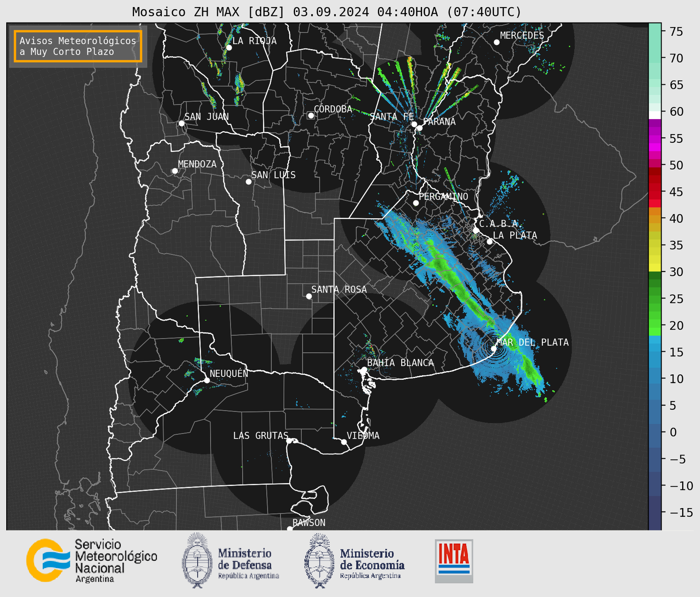Click the PERGAMINO label text

pos(444,196)
